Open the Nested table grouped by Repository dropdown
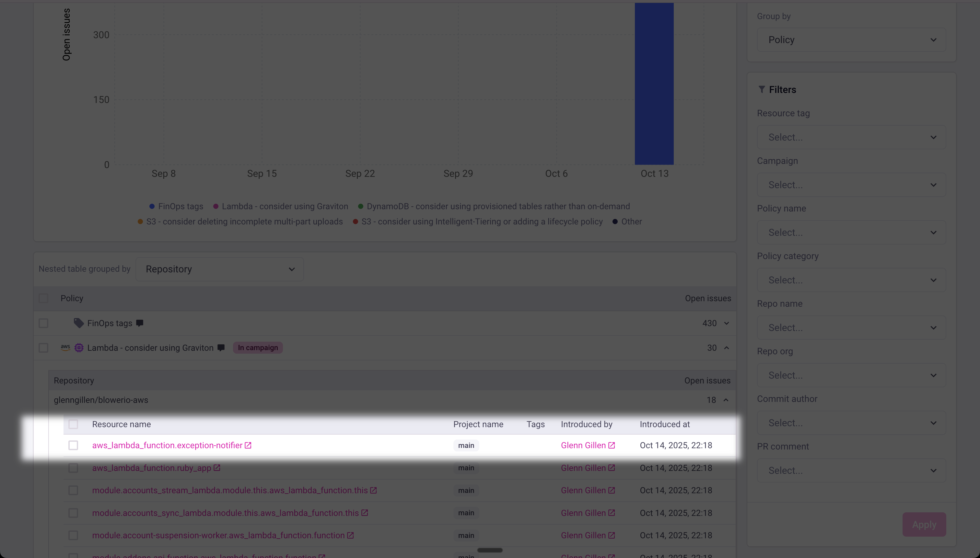Image resolution: width=980 pixels, height=558 pixels. (x=220, y=269)
